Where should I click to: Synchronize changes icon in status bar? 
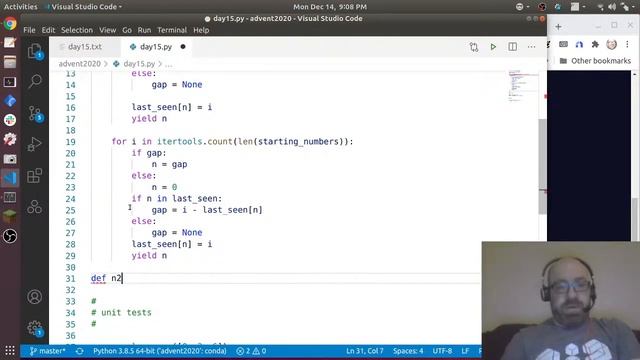pos(80,351)
